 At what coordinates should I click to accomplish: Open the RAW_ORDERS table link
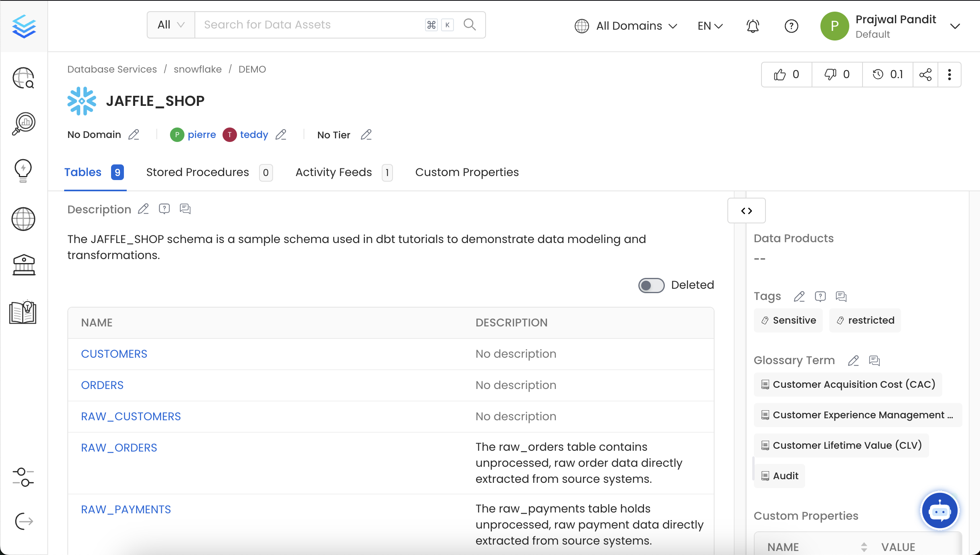(119, 448)
